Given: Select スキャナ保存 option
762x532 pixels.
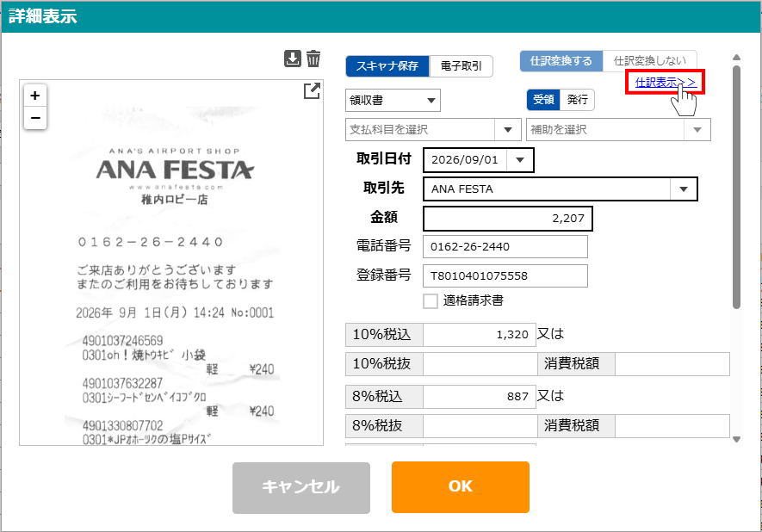Looking at the screenshot, I should [x=387, y=66].
